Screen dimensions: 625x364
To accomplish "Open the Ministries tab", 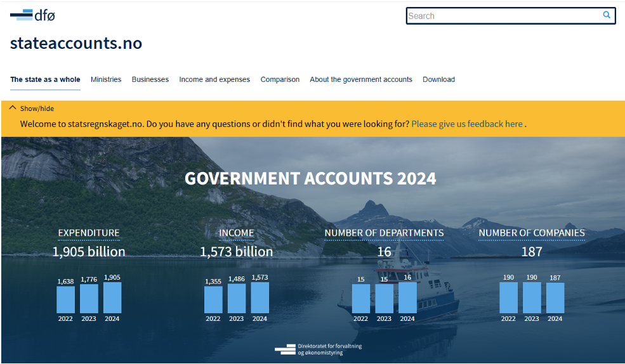I will click(106, 80).
